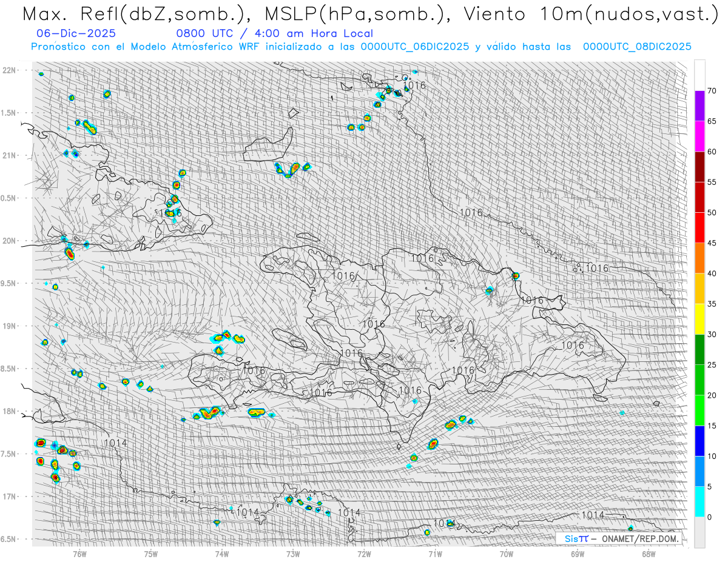Click the dark red 55–60 dBZ colorbar segment

pos(699,167)
